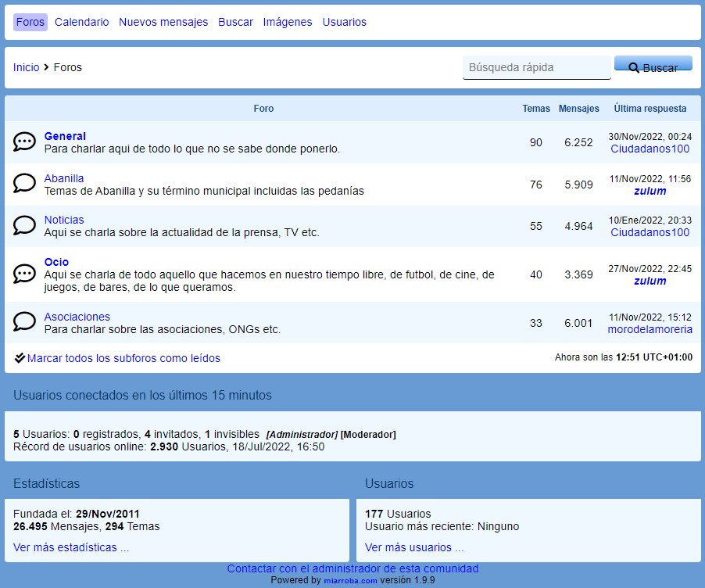Click the double-check icon for marking subforums read
Screen dimensions: 705x588
[20, 358]
